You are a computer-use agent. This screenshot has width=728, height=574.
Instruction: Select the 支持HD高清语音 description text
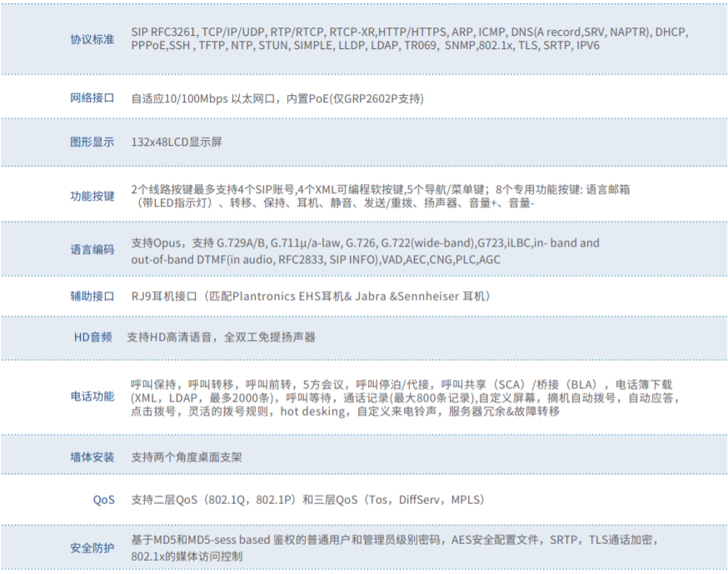[221, 337]
